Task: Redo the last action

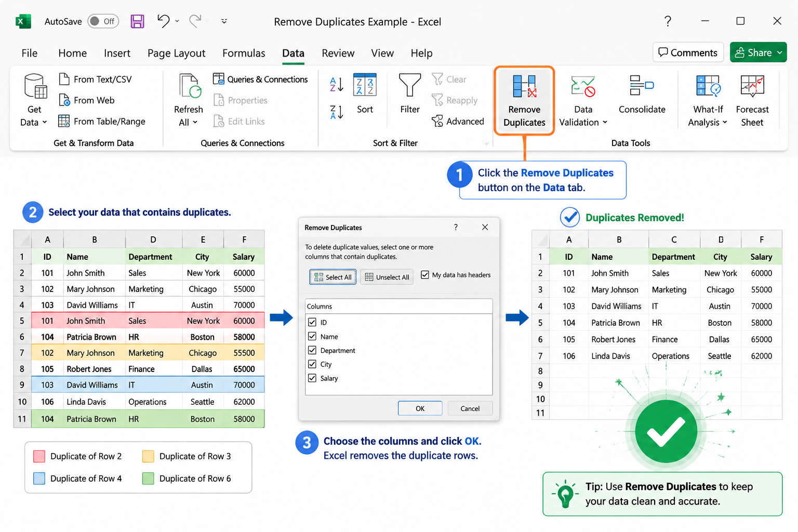Action: tap(195, 21)
